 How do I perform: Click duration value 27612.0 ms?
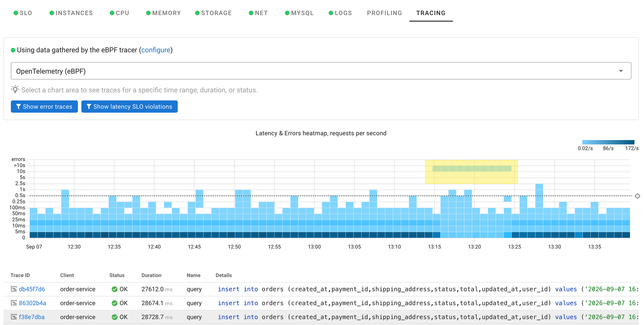click(x=157, y=289)
